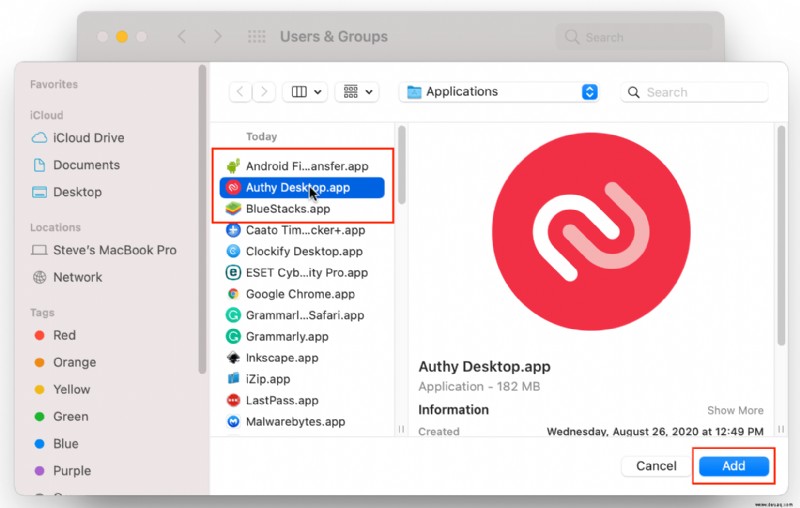Viewport: 800px width, 508px height.
Task: Click the LastPass app icon
Action: [233, 400]
